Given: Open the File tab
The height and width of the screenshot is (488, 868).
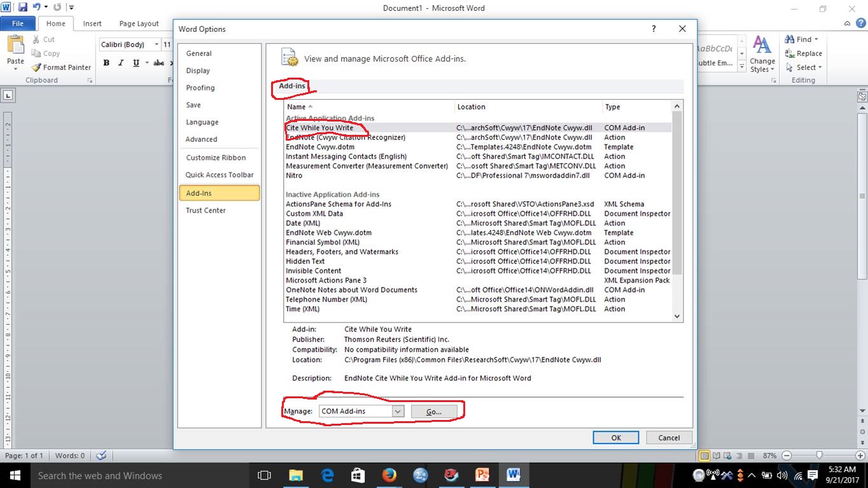Looking at the screenshot, I should [x=18, y=24].
